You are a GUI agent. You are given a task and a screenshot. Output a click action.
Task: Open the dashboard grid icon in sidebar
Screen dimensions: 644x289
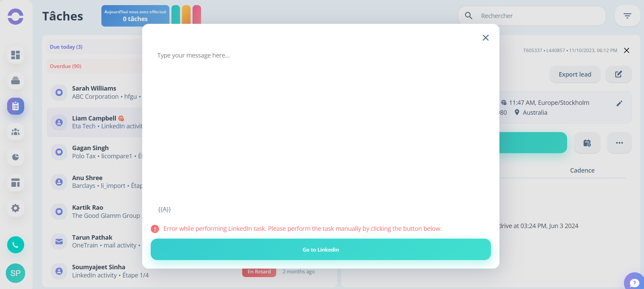tap(16, 55)
